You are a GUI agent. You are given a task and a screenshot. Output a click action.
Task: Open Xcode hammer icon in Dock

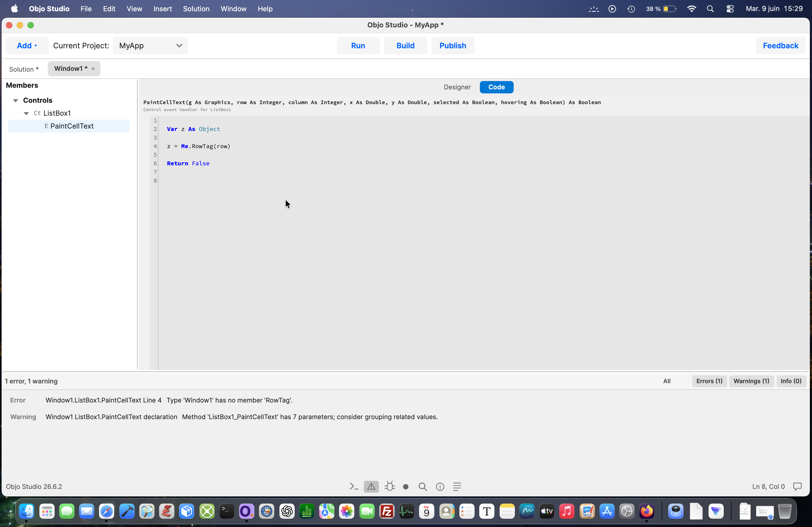pyautogui.click(x=126, y=511)
